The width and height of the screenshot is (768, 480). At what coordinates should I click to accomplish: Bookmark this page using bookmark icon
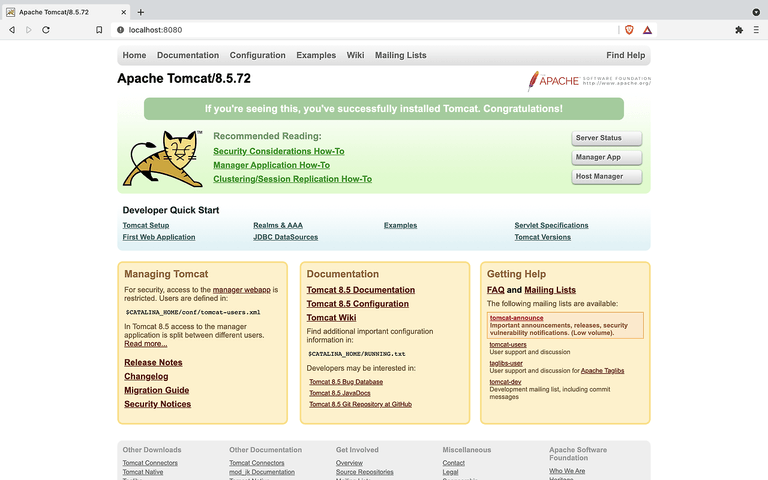pyautogui.click(x=99, y=30)
